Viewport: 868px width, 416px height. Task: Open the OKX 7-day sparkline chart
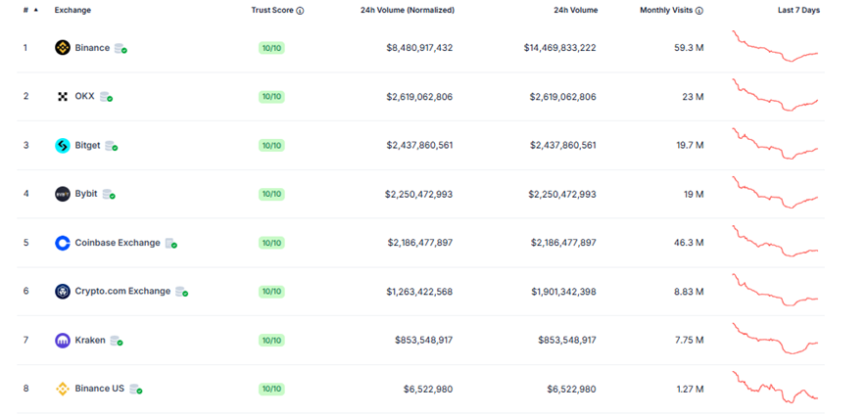775,95
